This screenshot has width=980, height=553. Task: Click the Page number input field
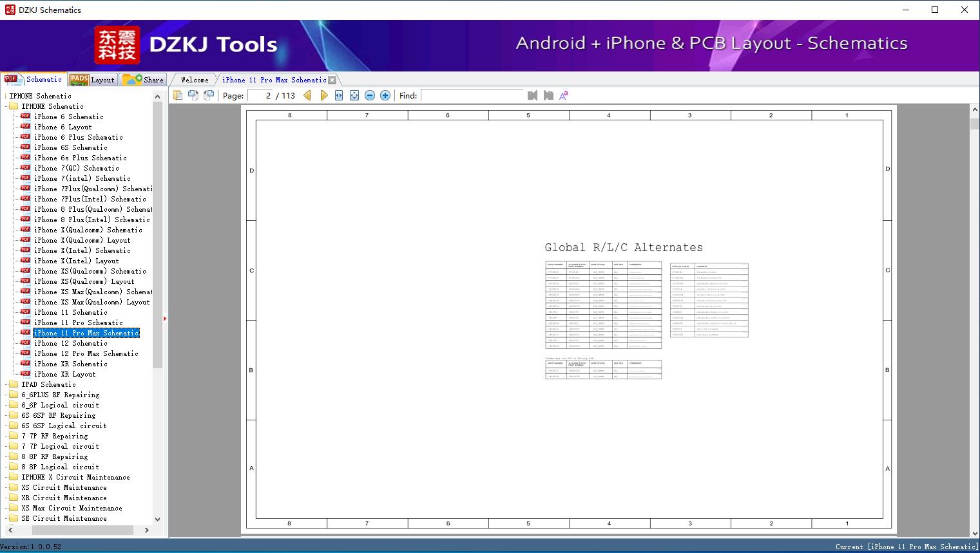tap(260, 95)
